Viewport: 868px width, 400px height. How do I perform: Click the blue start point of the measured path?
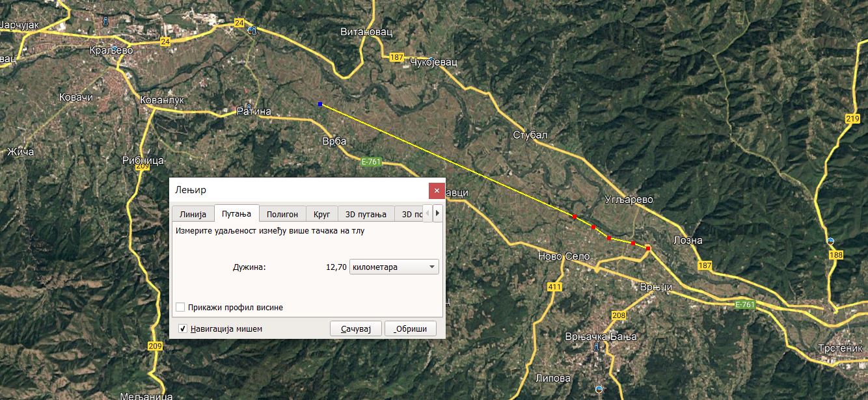[320, 104]
